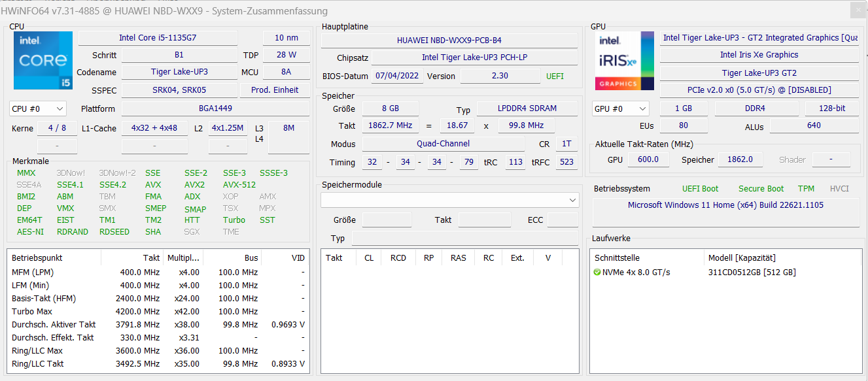Select the Turbo Max row
Viewport: 868px width, 381px height.
158,311
